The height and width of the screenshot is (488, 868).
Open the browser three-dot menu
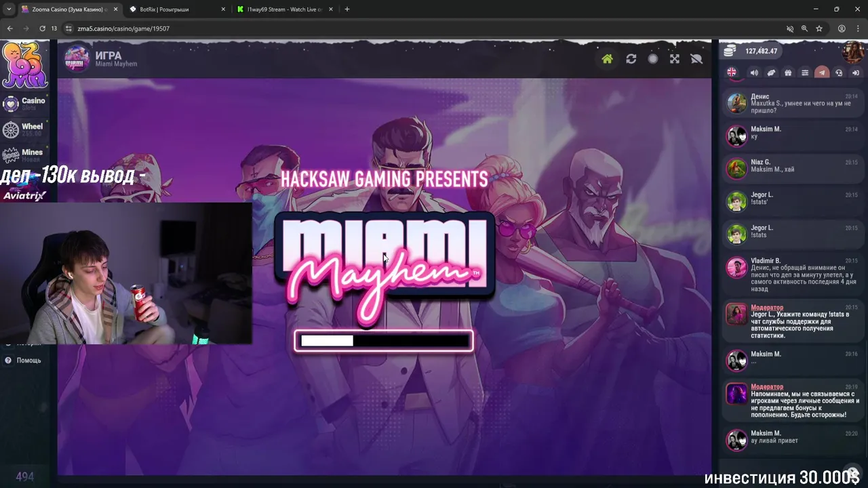click(859, 28)
